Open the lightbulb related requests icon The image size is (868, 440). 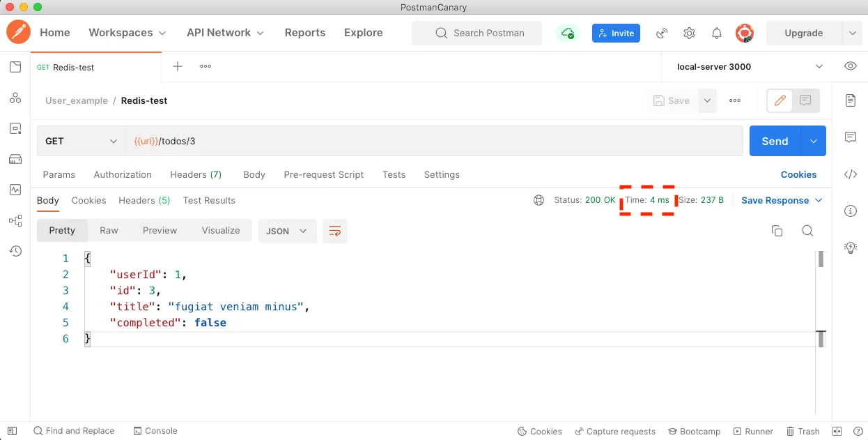(850, 248)
